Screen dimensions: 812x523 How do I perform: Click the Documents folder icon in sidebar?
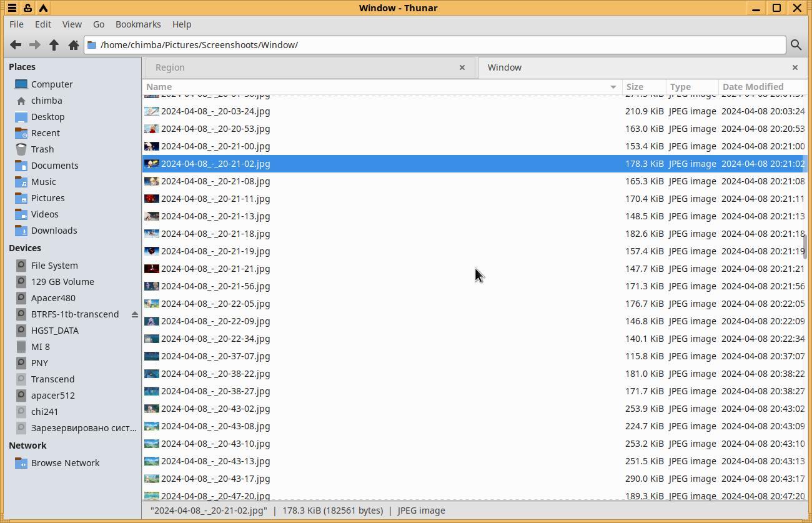tap(21, 166)
